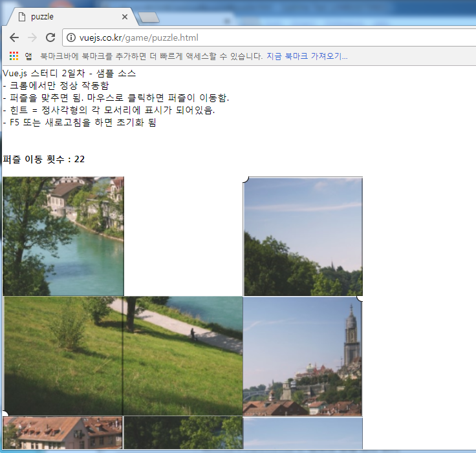Click the plain blue sky puzzle tile
Screen dimensions: 476x453
click(303, 433)
